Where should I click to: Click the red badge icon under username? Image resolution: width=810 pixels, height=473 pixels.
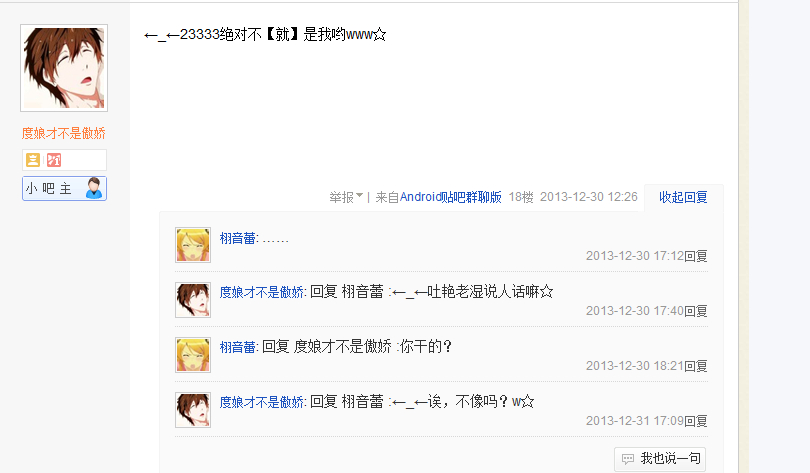coord(54,160)
